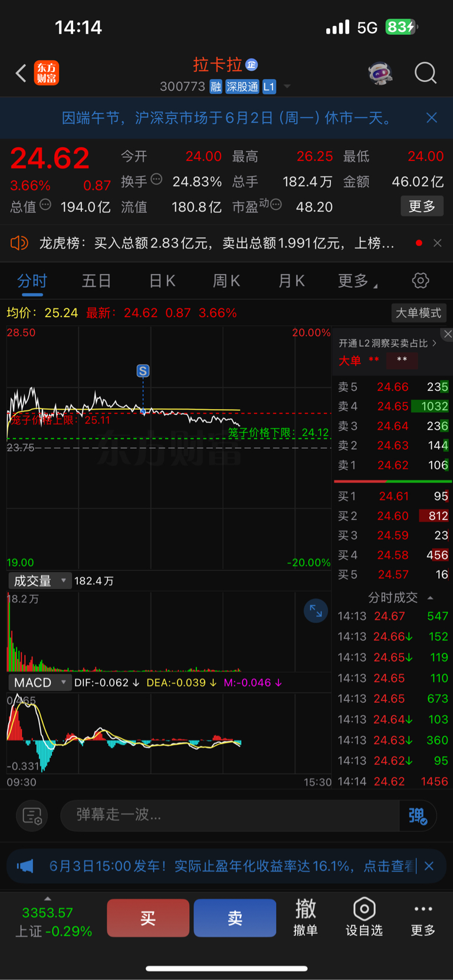Toggle the 弹 bullet-chat switch
This screenshot has height=980, width=453.
pos(418,815)
